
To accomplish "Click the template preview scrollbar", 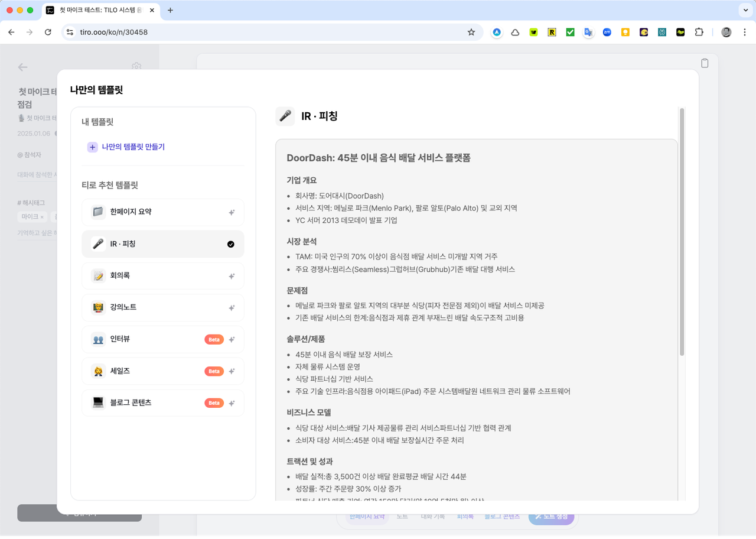I will [682, 232].
